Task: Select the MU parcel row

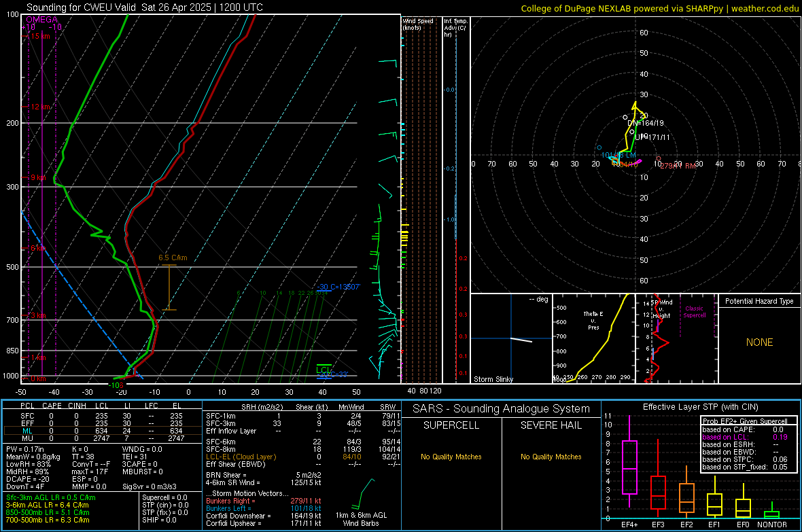Action: click(x=103, y=438)
